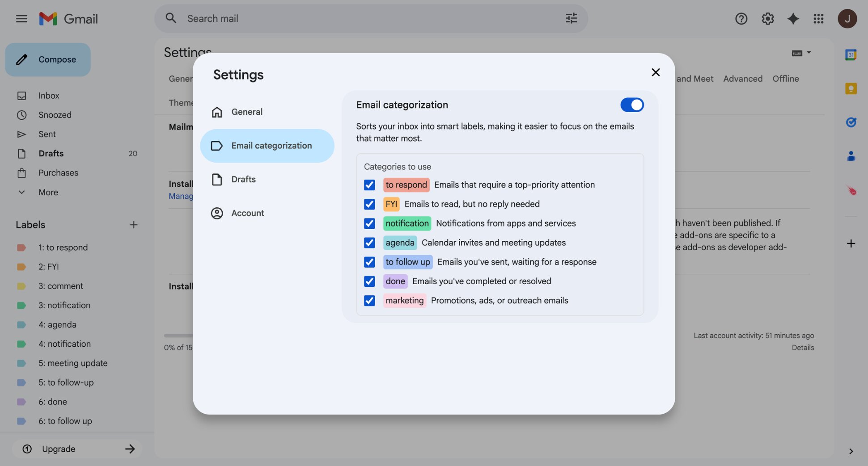Open the Google apps grid
Viewport: 868px width, 466px height.
[819, 18]
